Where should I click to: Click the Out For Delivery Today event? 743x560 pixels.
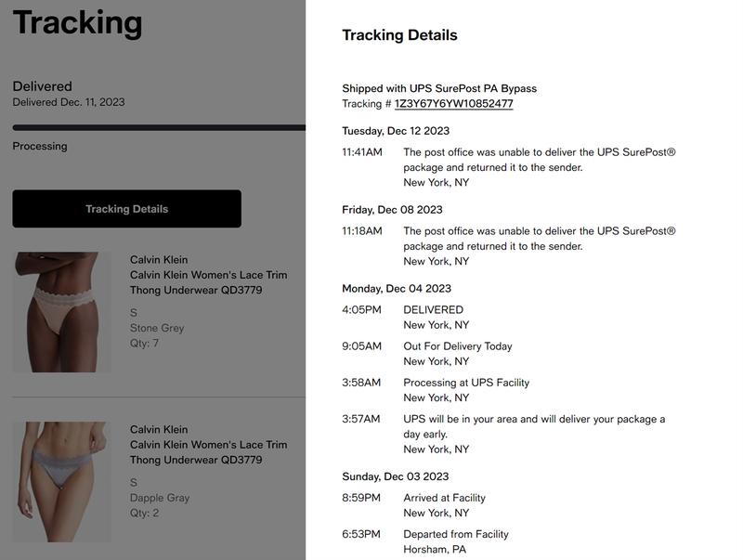427,354
